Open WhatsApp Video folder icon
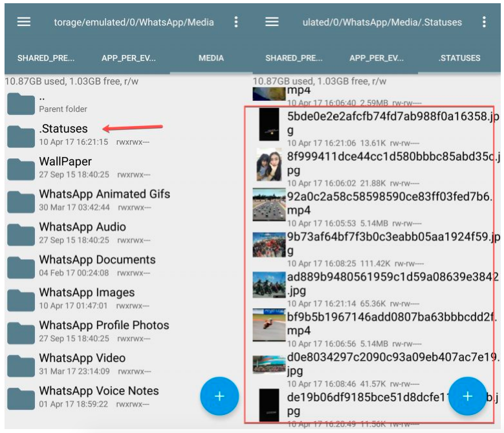The image size is (504, 433). 21,366
